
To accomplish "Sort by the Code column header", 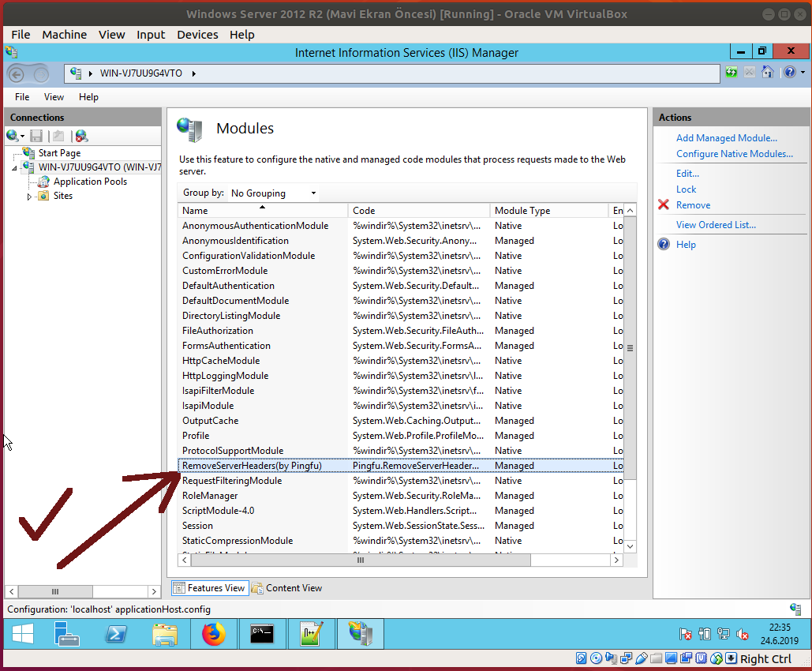I will pyautogui.click(x=419, y=210).
